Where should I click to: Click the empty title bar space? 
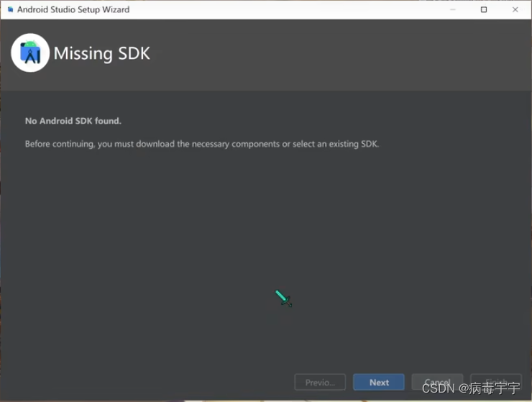pyautogui.click(x=285, y=9)
